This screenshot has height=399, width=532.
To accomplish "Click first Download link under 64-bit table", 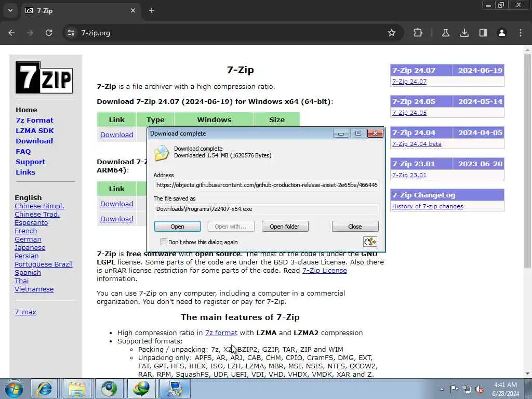I will pos(116,135).
